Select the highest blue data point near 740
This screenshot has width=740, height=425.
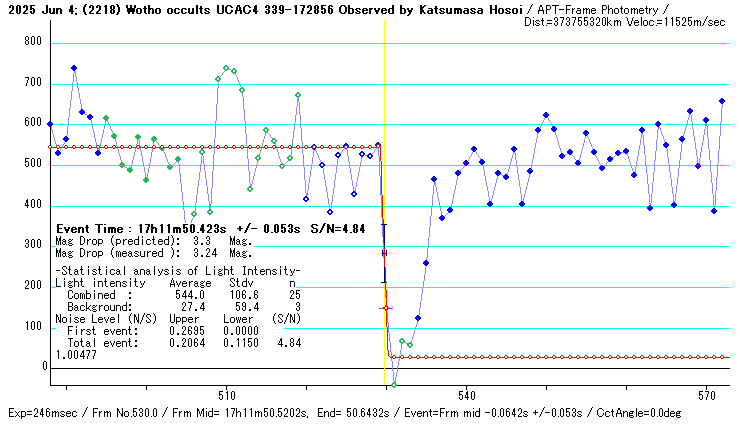74,68
